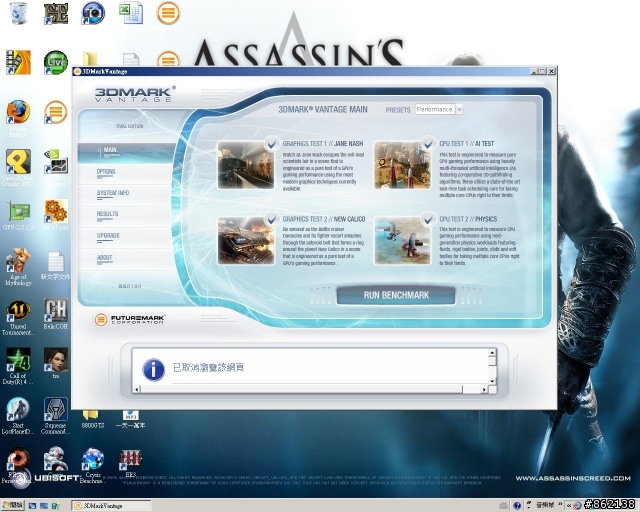Image resolution: width=640 pixels, height=512 pixels.
Task: Open the Recycle Bin desktop icon
Action: (x=18, y=13)
